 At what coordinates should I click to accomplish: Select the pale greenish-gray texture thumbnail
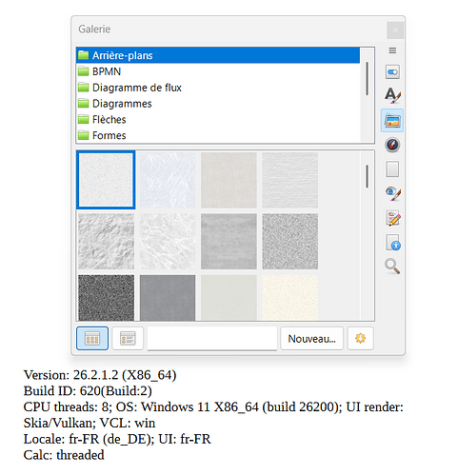[x=229, y=298]
